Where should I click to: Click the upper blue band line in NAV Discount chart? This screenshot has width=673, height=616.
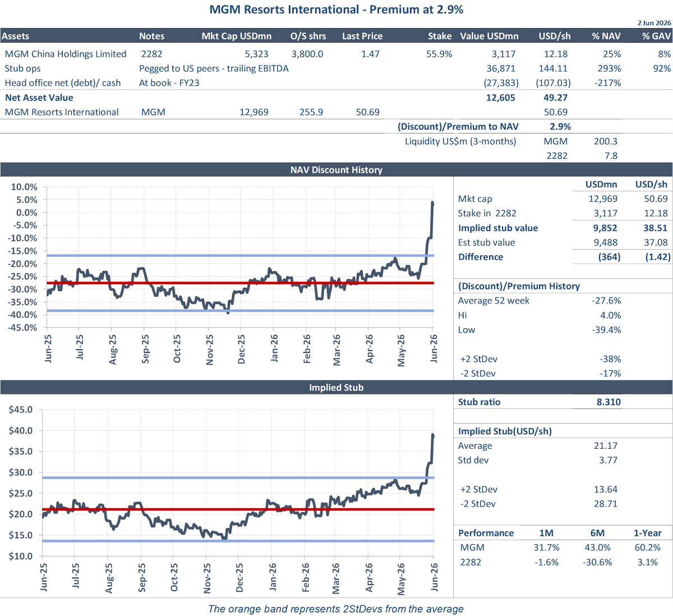[x=240, y=256]
